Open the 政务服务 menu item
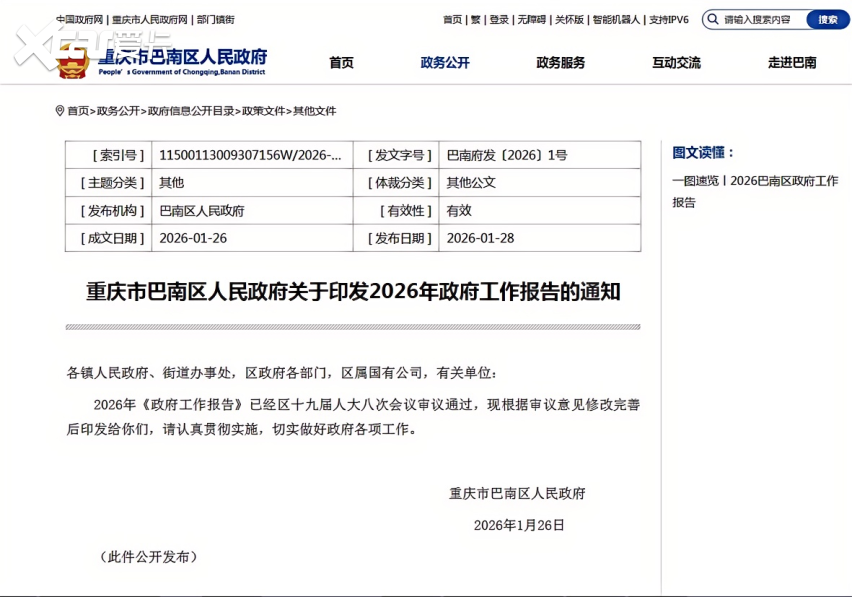This screenshot has height=597, width=852. point(559,62)
